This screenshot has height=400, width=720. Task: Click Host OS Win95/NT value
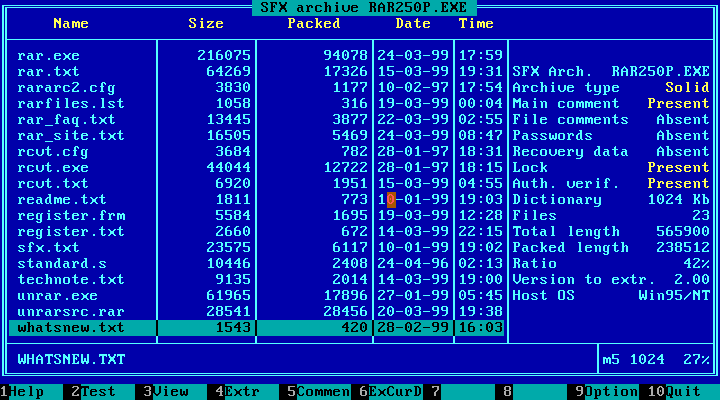674,296
